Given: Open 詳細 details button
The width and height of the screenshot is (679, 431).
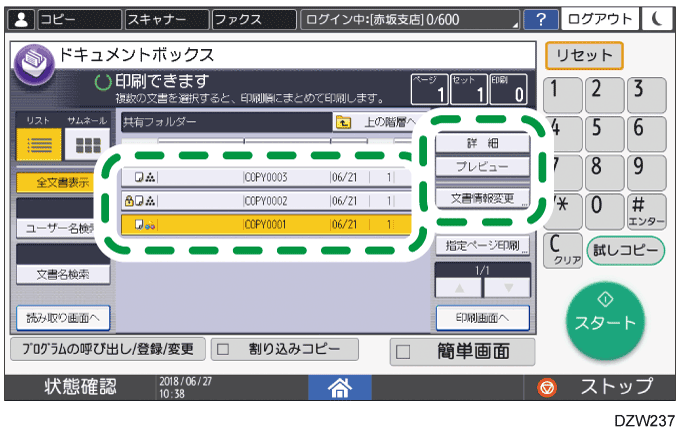Looking at the screenshot, I should [x=482, y=143].
